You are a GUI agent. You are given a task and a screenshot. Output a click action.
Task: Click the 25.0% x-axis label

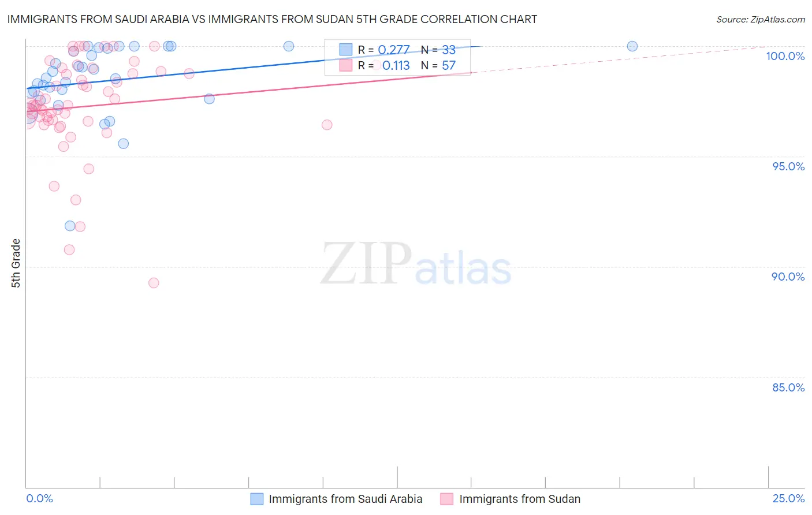pos(788,498)
